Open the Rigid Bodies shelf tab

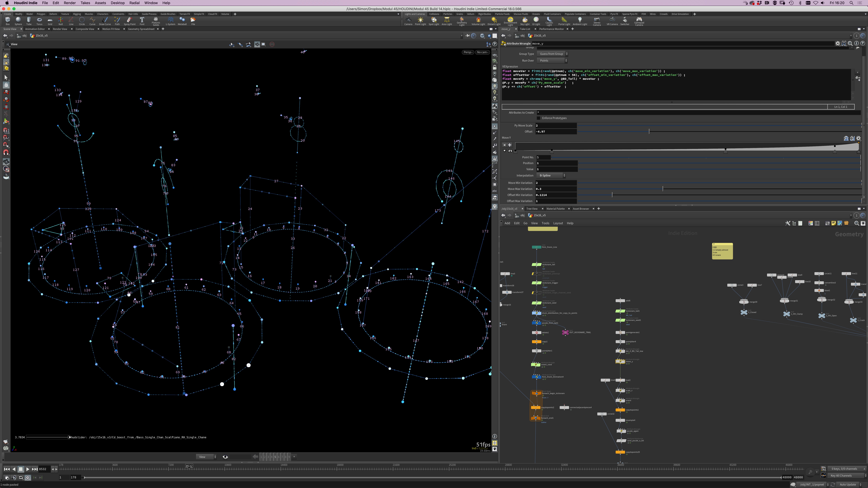pyautogui.click(x=485, y=14)
